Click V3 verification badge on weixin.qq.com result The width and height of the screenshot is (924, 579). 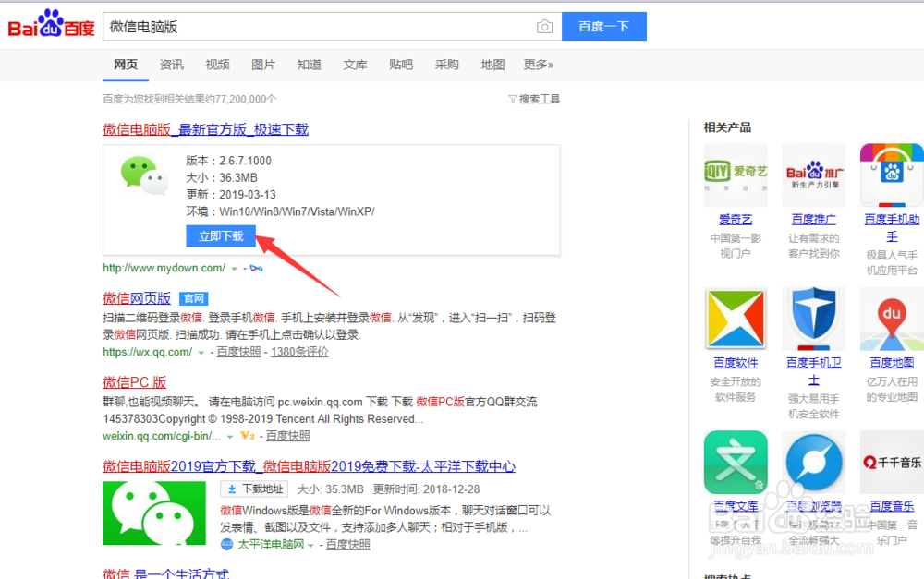(247, 436)
